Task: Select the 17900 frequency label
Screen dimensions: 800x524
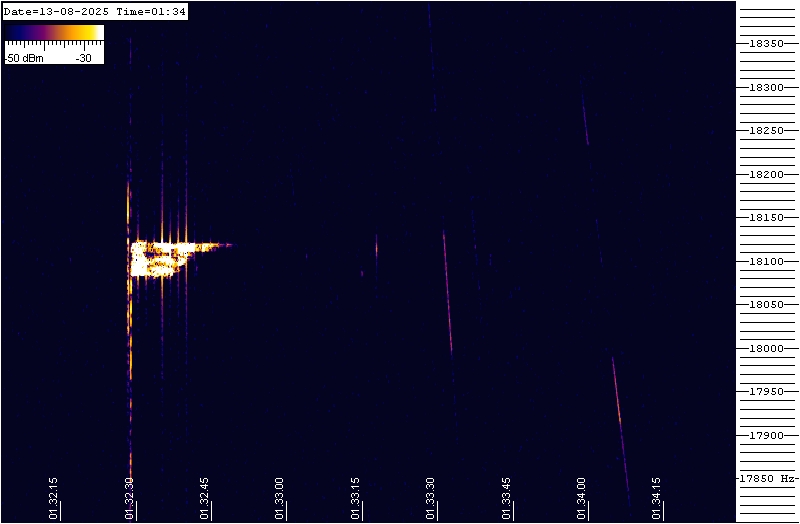Action: [x=766, y=435]
